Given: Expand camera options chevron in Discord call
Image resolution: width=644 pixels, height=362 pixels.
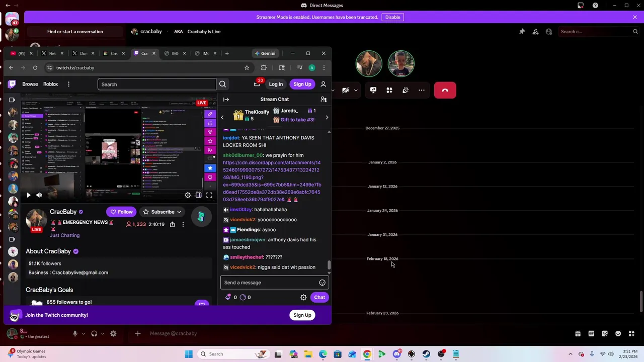Looking at the screenshot, I should [356, 90].
